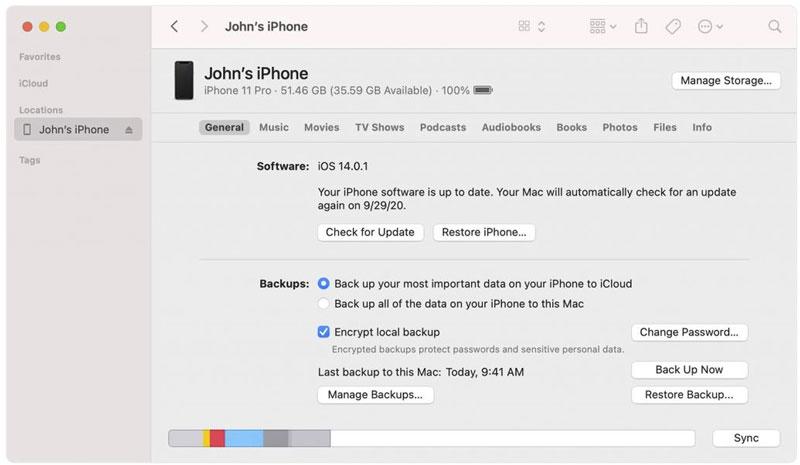Image resolution: width=800 pixels, height=465 pixels.
Task: Switch to the Podcasts tab
Action: tap(443, 128)
